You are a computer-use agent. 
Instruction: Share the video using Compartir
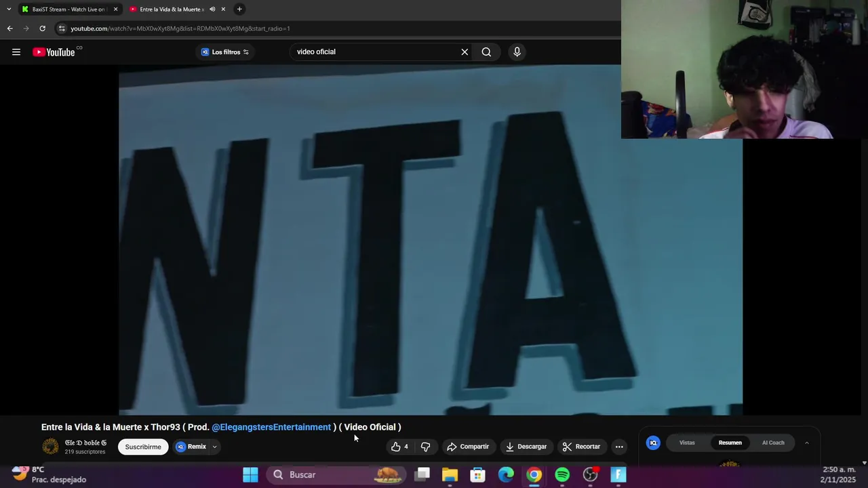coord(468,447)
